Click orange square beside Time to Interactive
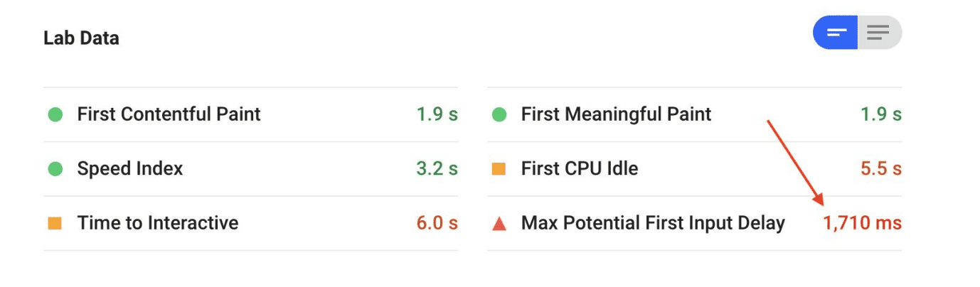The width and height of the screenshot is (980, 287). [x=55, y=224]
